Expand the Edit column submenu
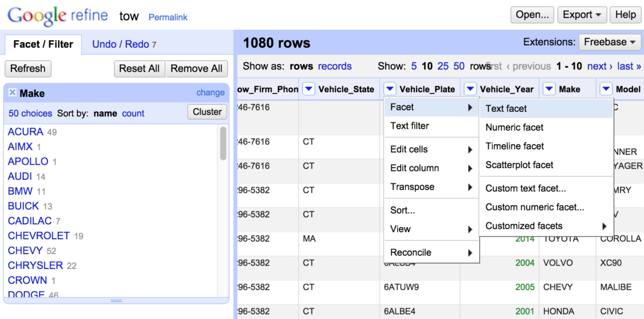644x319 pixels. pos(432,168)
